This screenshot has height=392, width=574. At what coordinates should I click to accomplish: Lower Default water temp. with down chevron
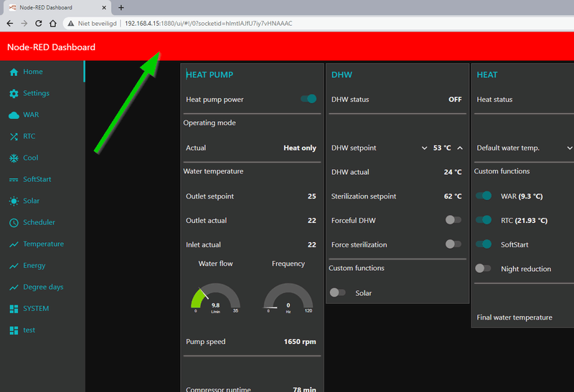click(570, 148)
